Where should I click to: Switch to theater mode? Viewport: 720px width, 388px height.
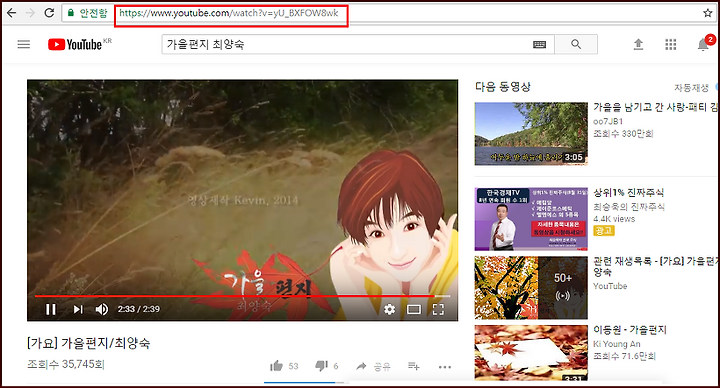pyautogui.click(x=414, y=309)
